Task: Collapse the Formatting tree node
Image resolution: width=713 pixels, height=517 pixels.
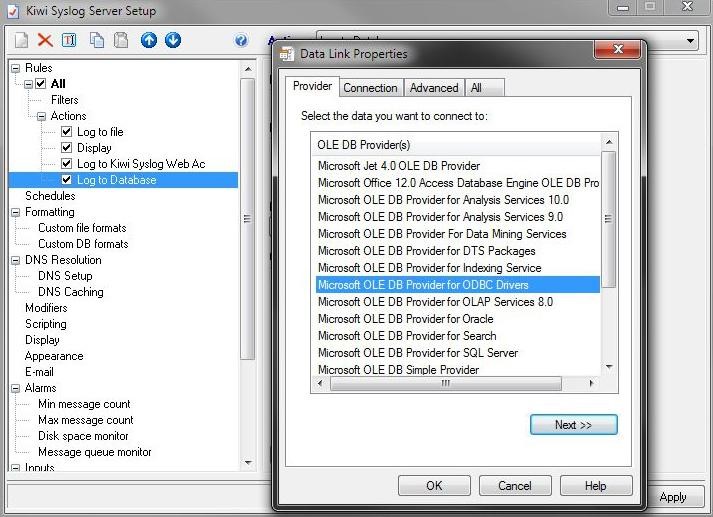Action: point(15,212)
